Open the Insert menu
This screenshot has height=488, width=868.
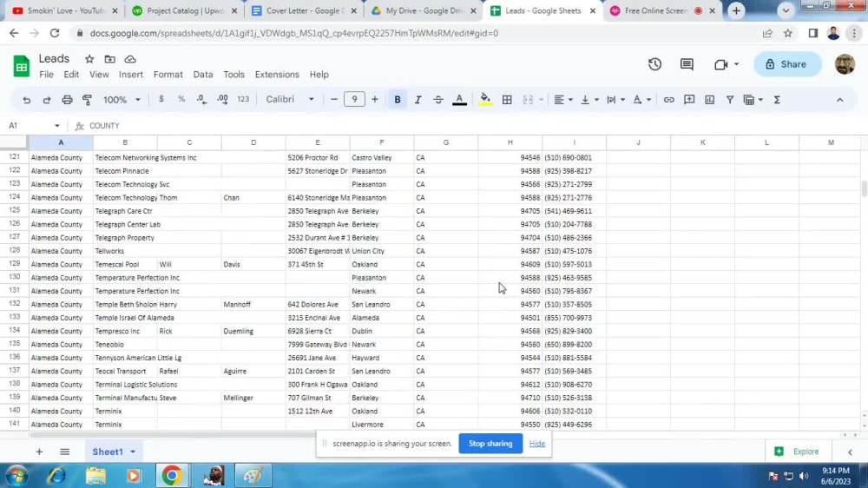pyautogui.click(x=131, y=74)
